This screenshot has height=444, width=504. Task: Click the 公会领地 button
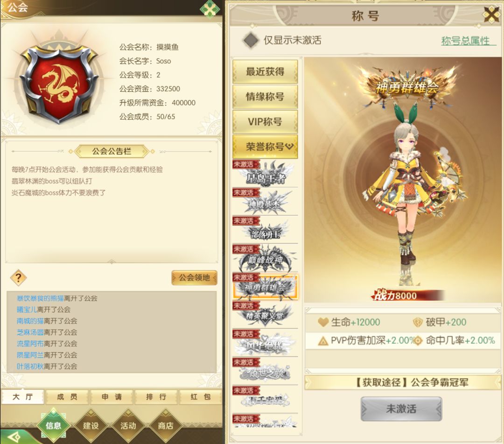coord(194,277)
